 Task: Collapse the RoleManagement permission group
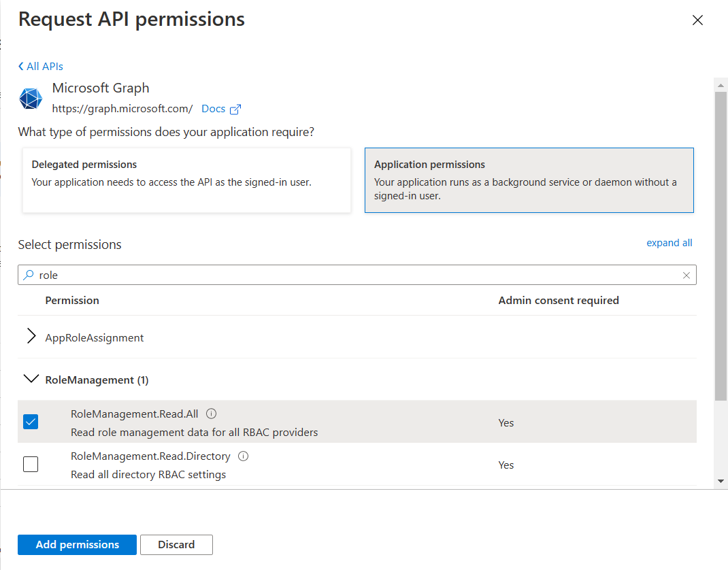point(31,380)
